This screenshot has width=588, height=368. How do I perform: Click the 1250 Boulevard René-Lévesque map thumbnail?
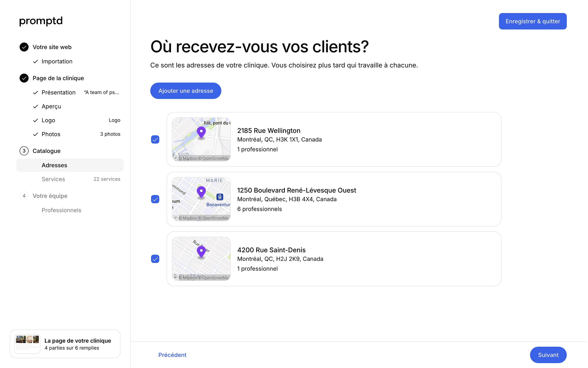pyautogui.click(x=201, y=199)
